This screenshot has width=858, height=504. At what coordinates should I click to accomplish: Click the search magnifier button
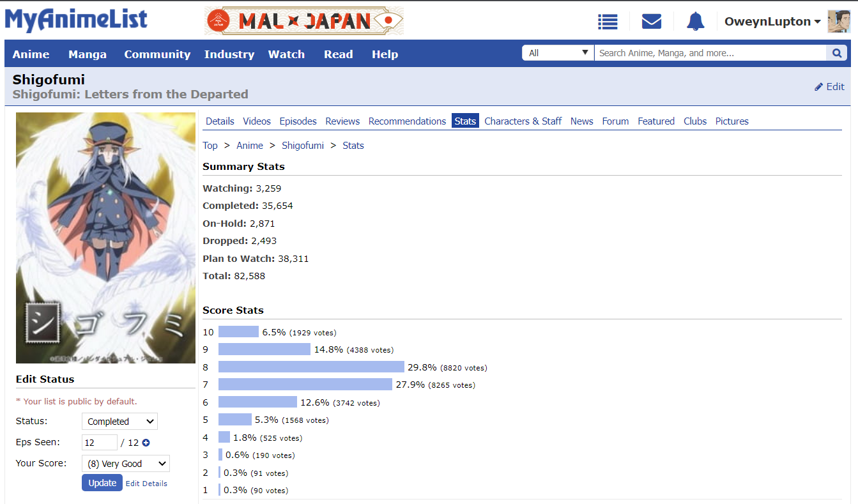836,53
